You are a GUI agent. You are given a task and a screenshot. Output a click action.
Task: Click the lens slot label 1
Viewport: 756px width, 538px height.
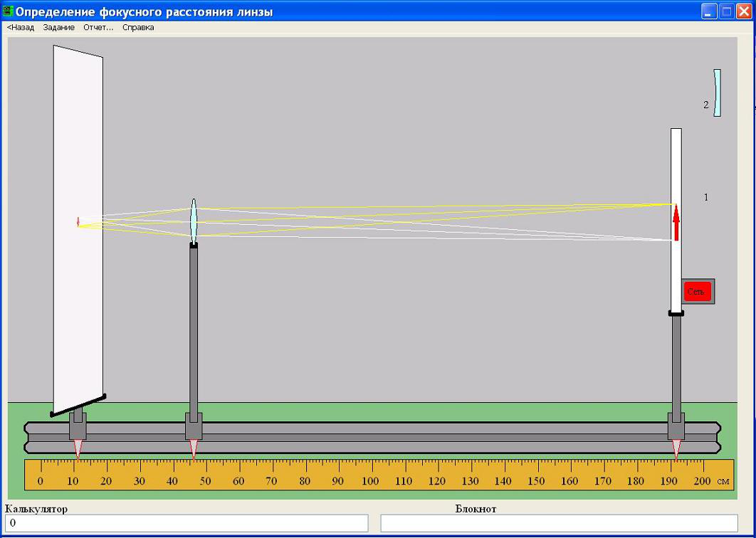706,197
